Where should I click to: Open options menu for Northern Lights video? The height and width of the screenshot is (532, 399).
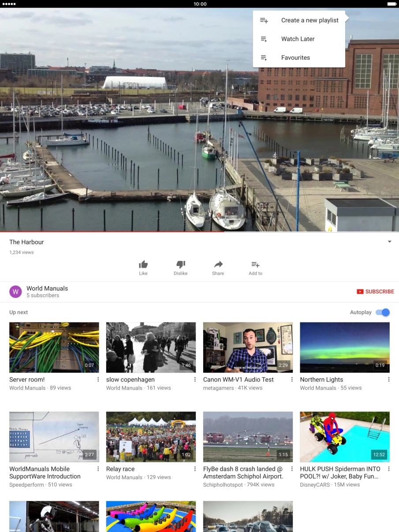(388, 380)
